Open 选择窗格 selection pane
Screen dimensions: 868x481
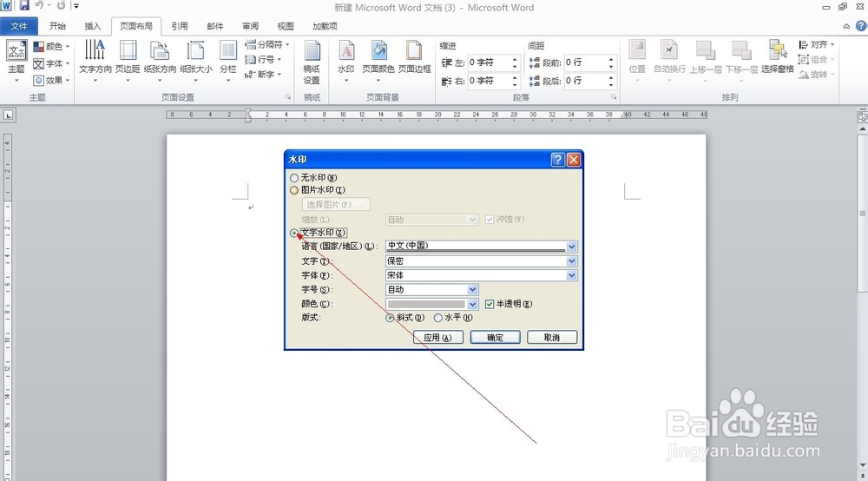click(x=777, y=57)
